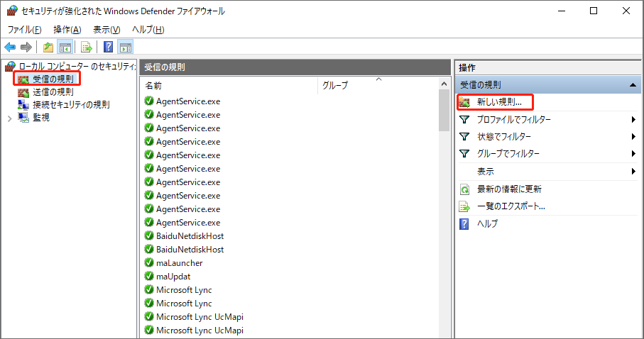Click 一覧のエクスポート... action
This screenshot has width=644, height=339.
click(511, 206)
